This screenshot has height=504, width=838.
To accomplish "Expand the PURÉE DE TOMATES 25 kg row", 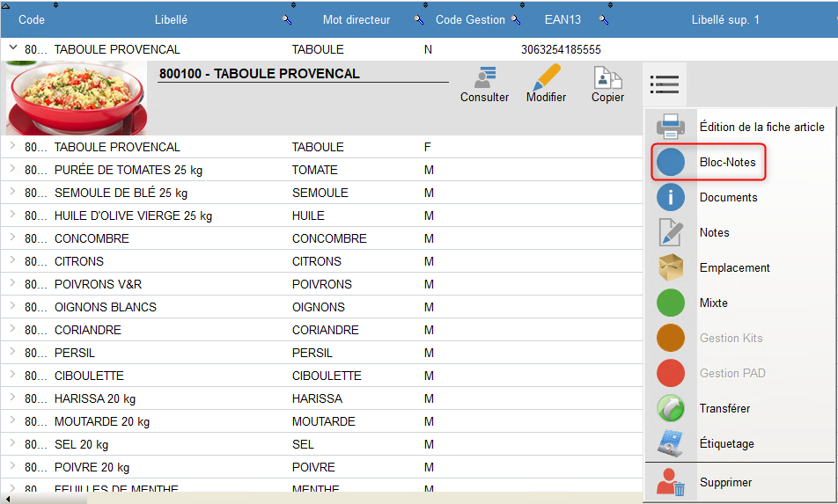I will pos(12,170).
